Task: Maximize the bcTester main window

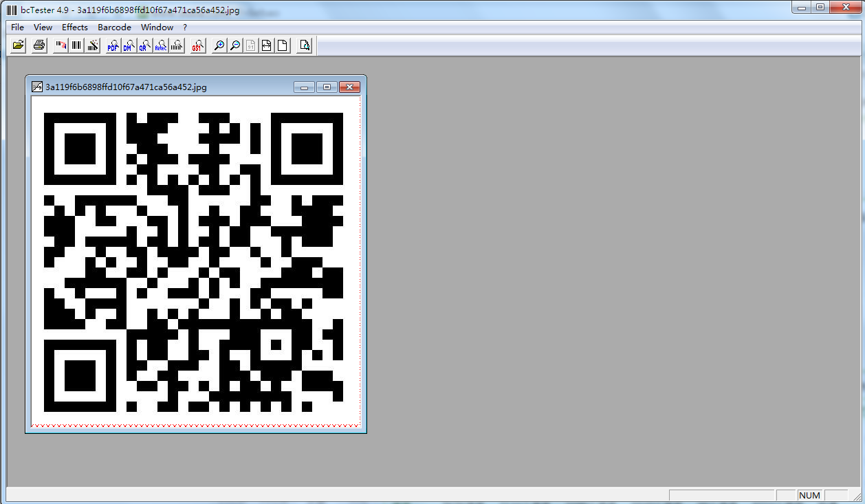Action: tap(820, 7)
